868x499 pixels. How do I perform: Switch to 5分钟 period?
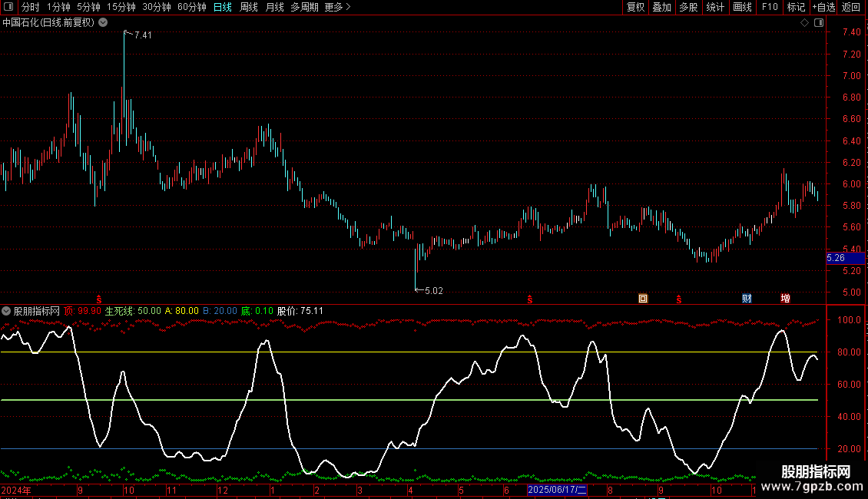tap(88, 7)
